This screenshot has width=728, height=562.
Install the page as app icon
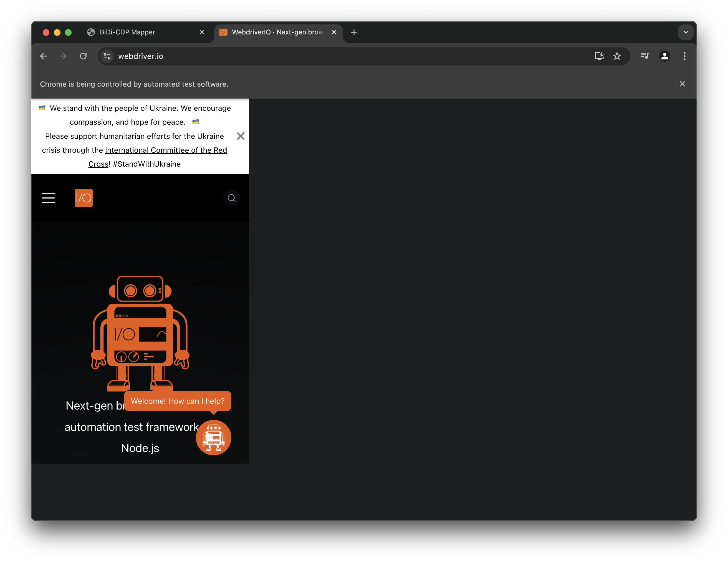(599, 56)
